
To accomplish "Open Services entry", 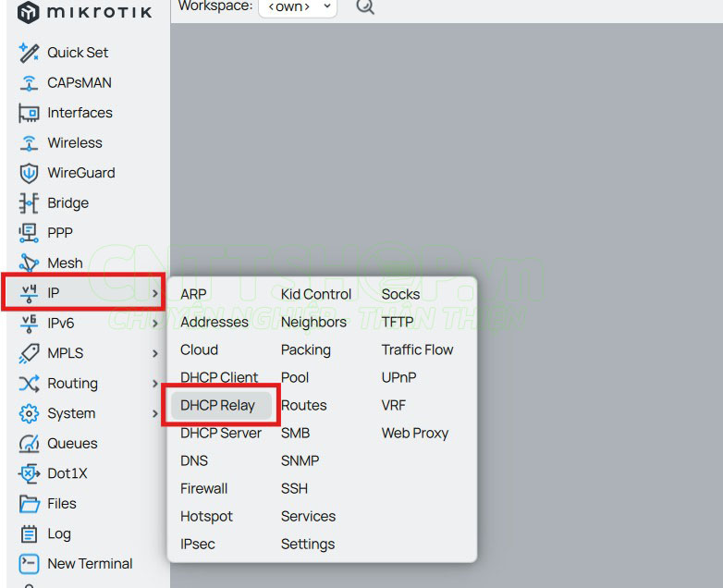I will [309, 516].
